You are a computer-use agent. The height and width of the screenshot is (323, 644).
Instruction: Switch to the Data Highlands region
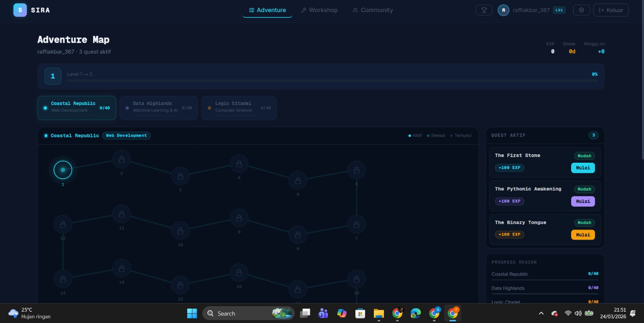point(159,108)
